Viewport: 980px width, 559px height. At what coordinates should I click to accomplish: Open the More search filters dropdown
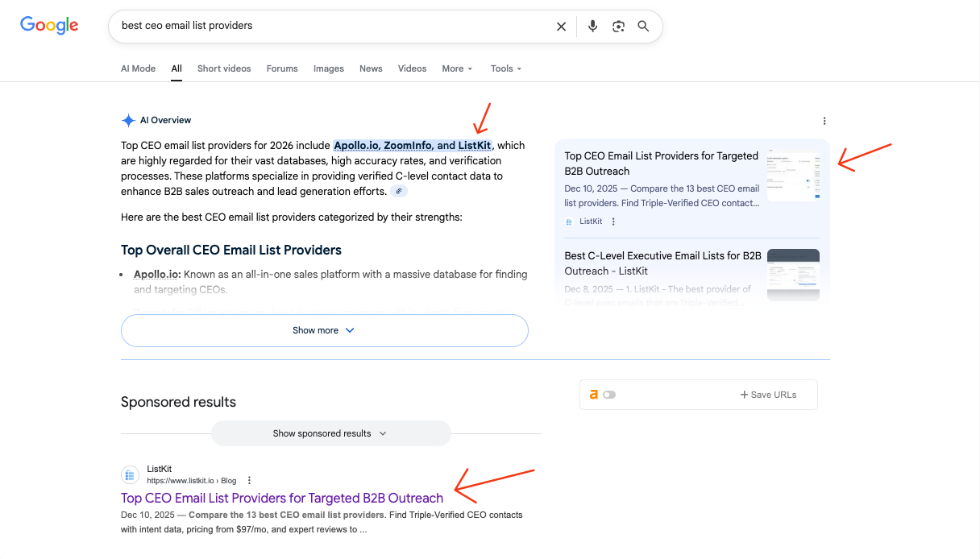pyautogui.click(x=457, y=68)
